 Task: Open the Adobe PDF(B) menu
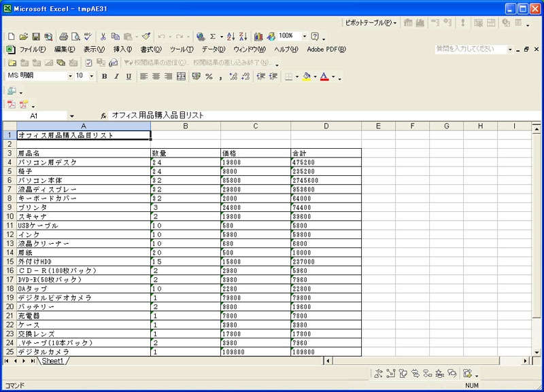(x=326, y=49)
